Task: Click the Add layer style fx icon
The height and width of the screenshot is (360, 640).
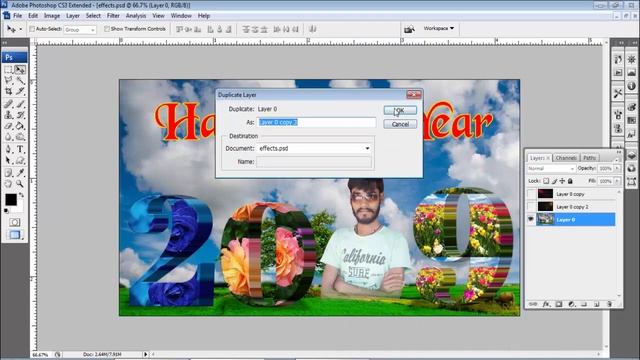Action: point(546,304)
